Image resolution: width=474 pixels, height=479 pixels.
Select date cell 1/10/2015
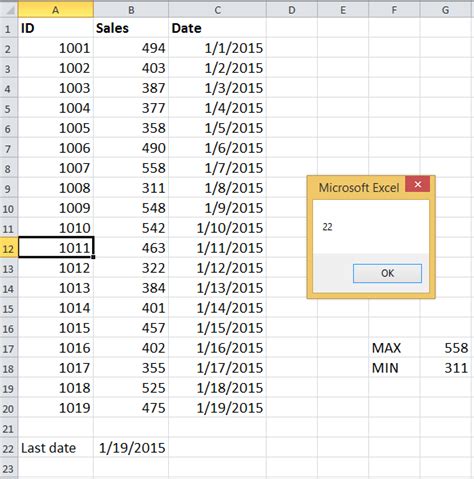click(218, 228)
